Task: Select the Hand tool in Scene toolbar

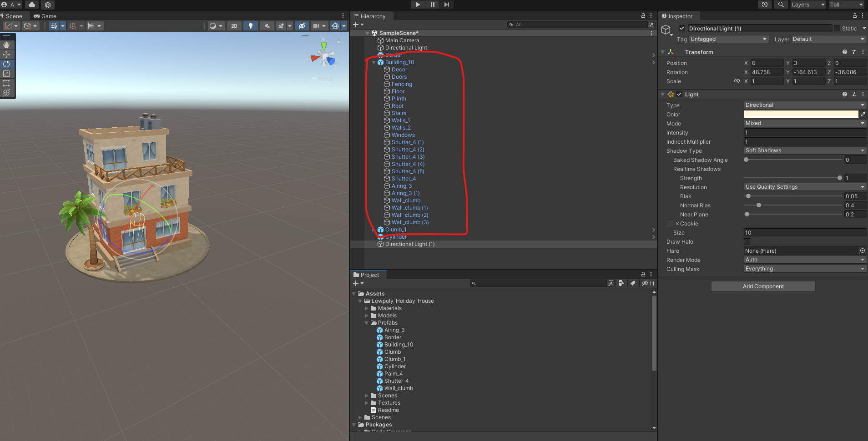Action: point(6,45)
